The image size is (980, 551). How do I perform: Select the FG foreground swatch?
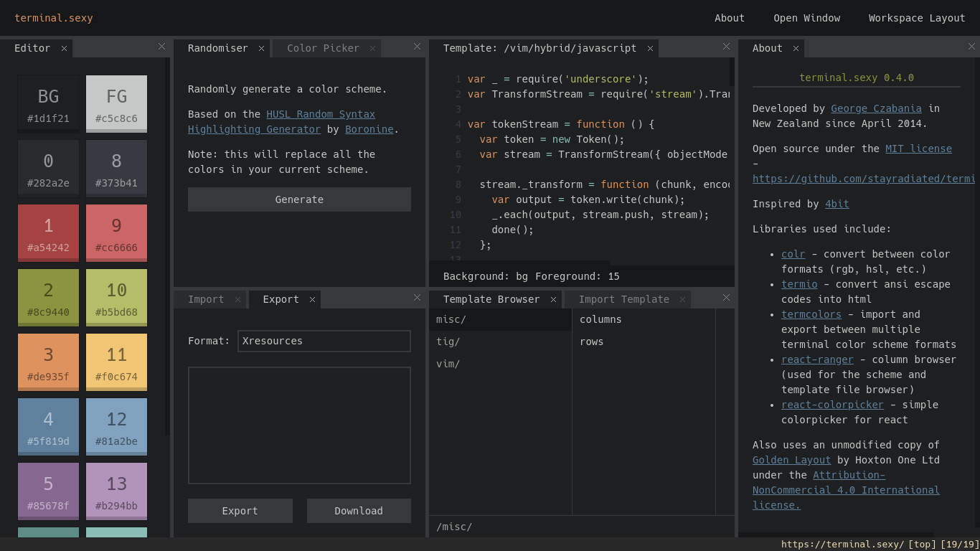tap(116, 103)
